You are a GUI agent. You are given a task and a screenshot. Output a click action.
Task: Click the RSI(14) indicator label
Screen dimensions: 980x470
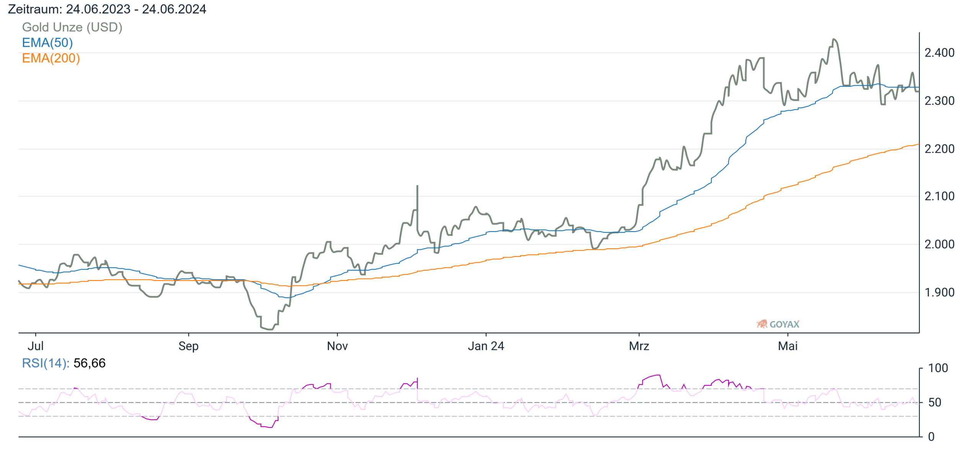pyautogui.click(x=46, y=363)
